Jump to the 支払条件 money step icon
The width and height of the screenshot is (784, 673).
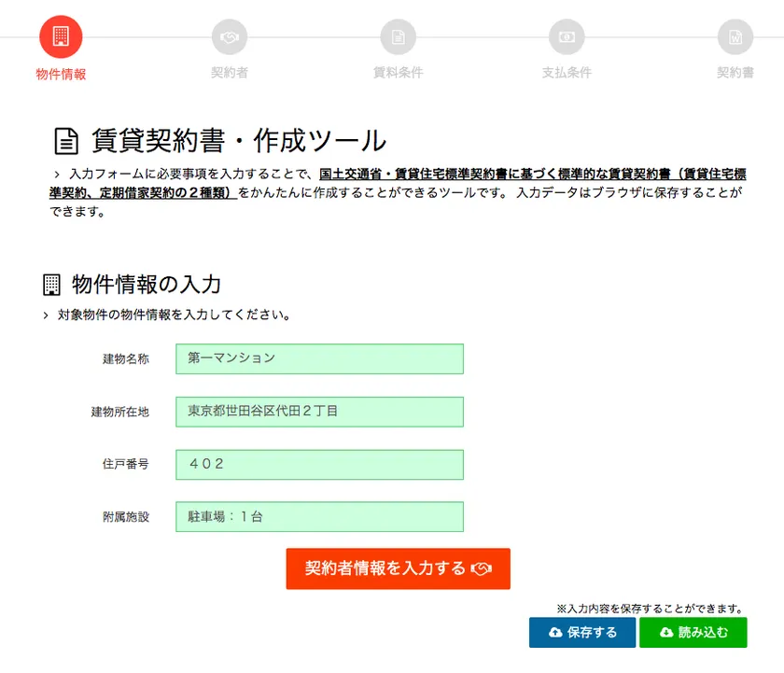point(567,37)
